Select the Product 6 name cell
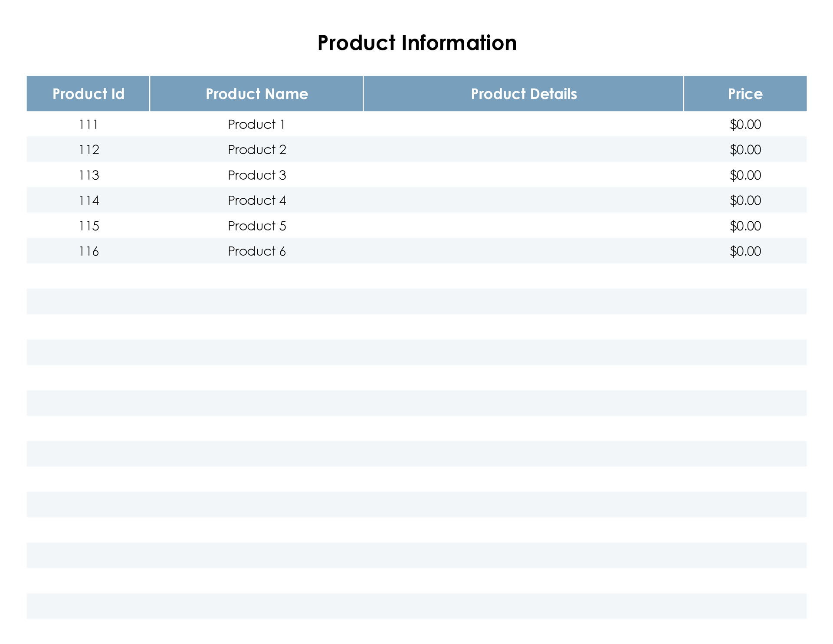833x644 pixels. tap(256, 251)
